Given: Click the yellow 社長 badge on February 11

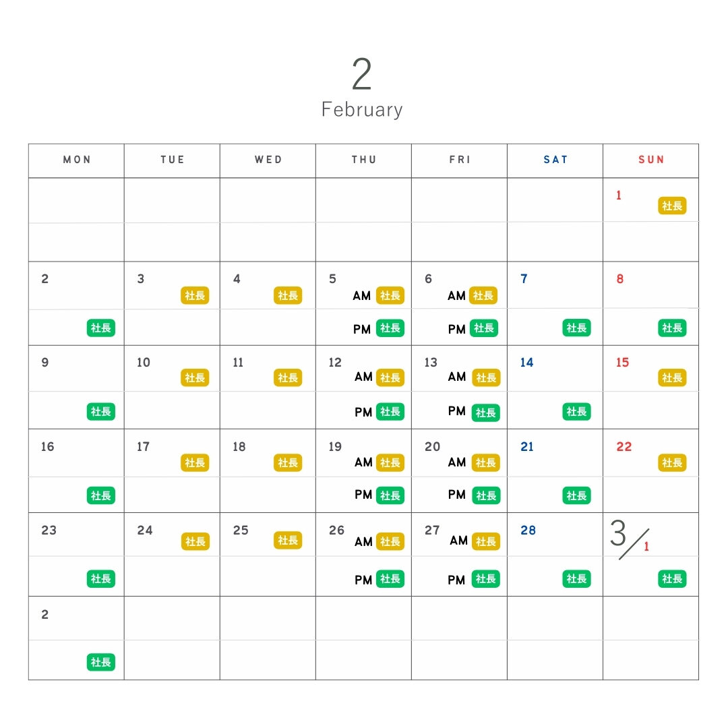Looking at the screenshot, I should tap(288, 378).
